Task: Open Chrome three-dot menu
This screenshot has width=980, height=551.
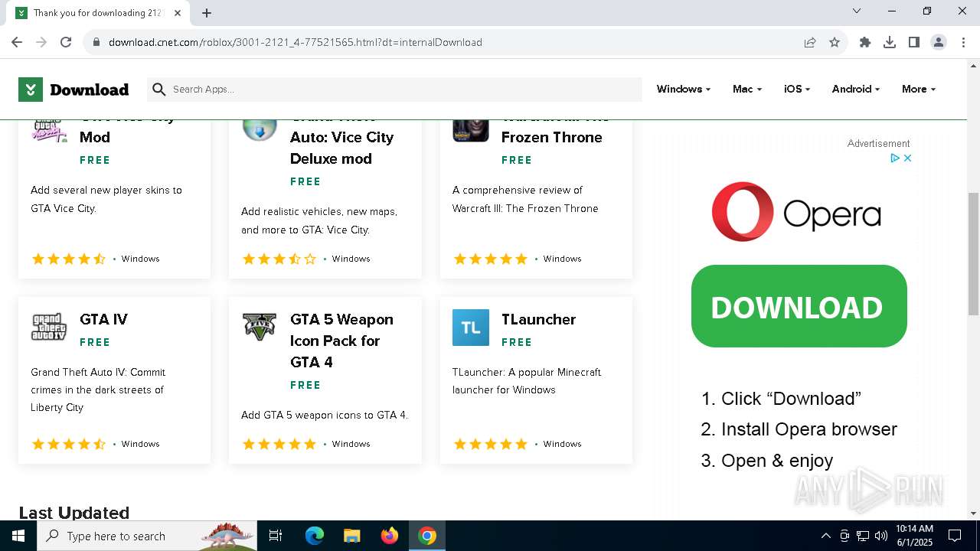Action: tap(962, 42)
